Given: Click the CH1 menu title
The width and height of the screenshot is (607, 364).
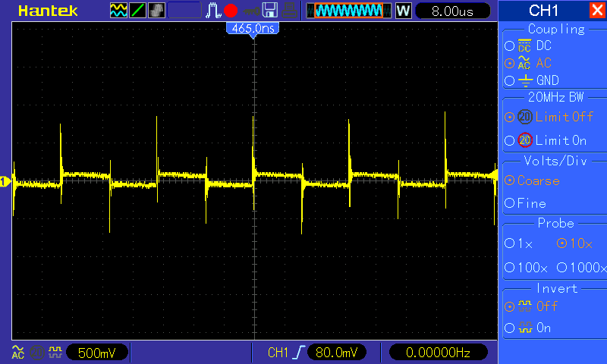Looking at the screenshot, I should click(x=543, y=11).
